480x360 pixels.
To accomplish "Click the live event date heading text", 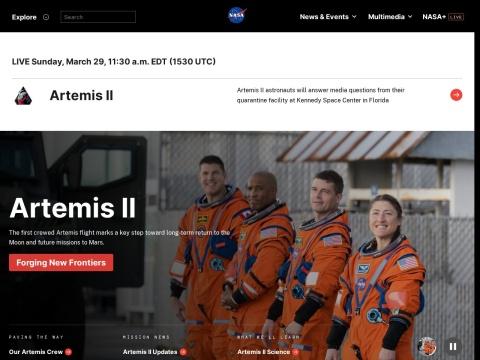I will click(114, 62).
